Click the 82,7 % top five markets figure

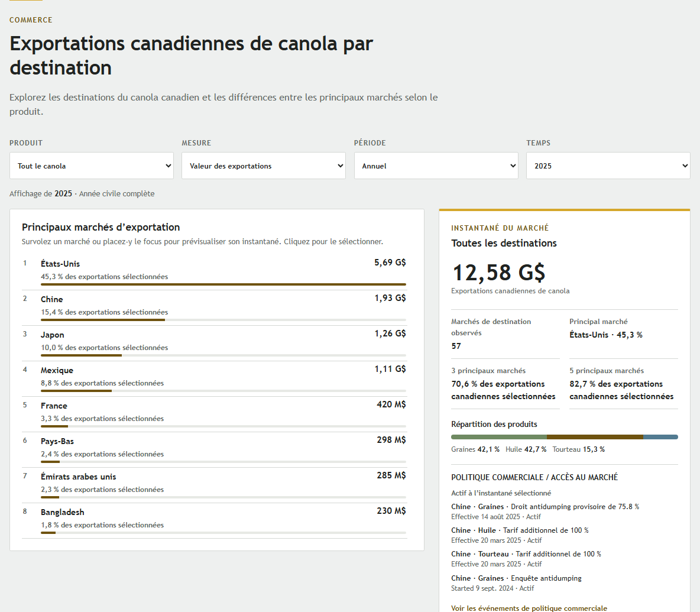[621, 390]
